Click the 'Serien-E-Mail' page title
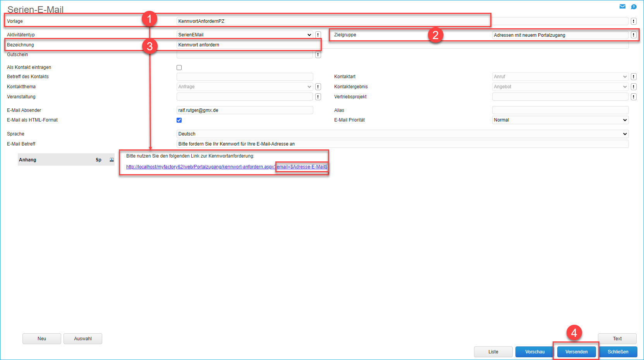Image resolution: width=644 pixels, height=360 pixels. (35, 10)
